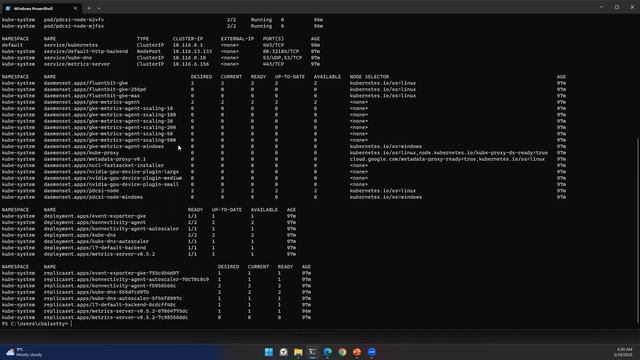
Task: Click service/kube-dns text
Action: pyautogui.click(x=68, y=58)
